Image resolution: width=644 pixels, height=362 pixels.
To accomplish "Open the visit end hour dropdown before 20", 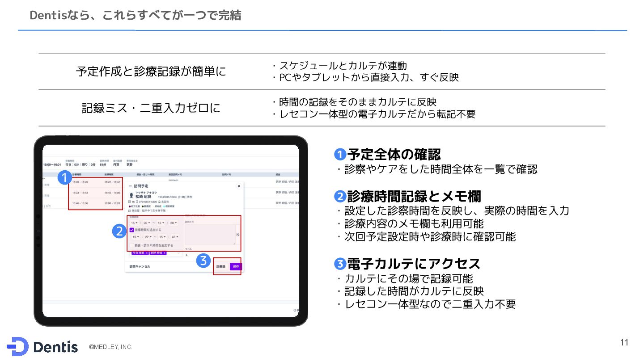I will [161, 223].
